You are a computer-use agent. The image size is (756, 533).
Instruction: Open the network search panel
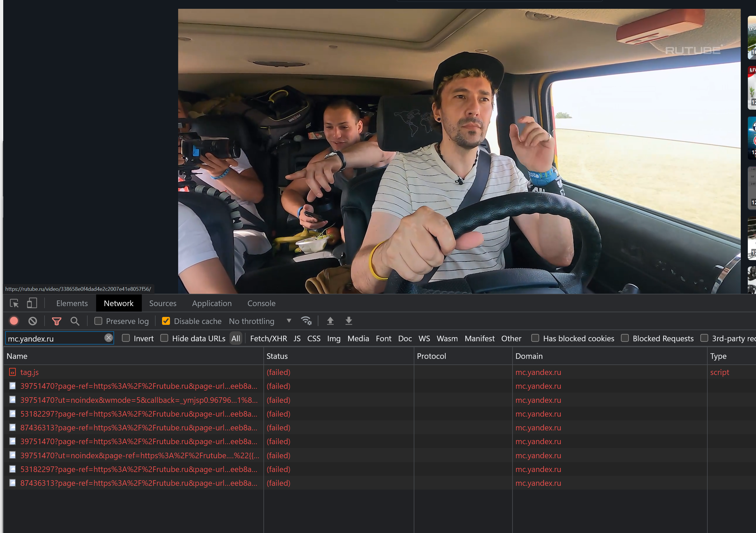coord(75,321)
